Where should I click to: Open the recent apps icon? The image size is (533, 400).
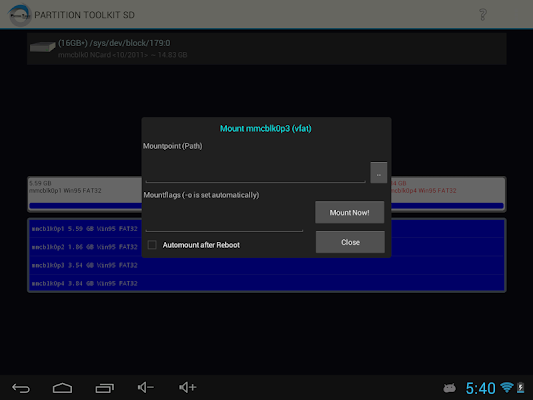104,388
